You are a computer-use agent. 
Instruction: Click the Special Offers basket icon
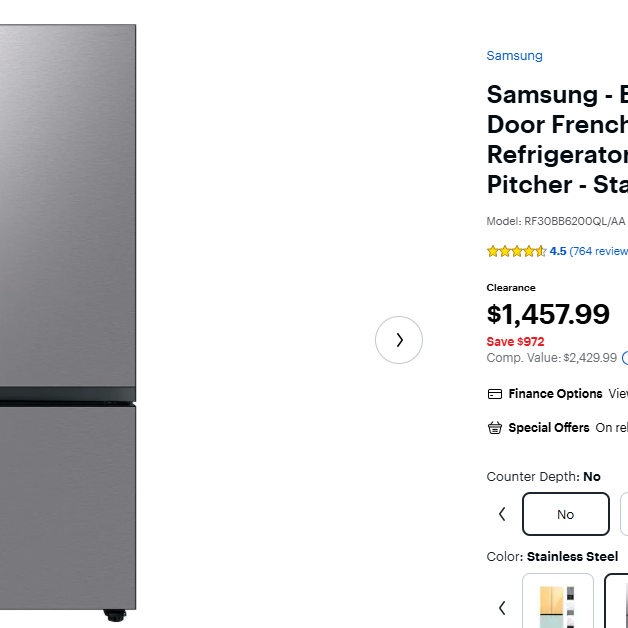494,428
